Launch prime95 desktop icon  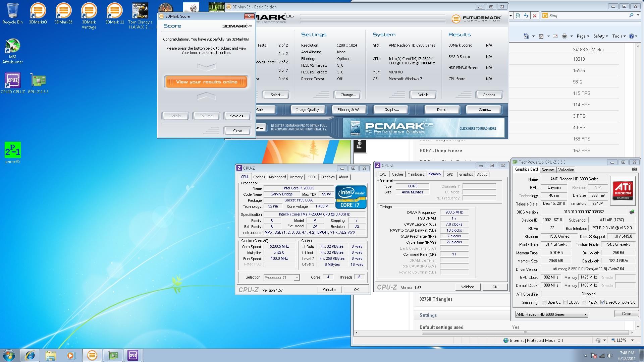pos(13,153)
